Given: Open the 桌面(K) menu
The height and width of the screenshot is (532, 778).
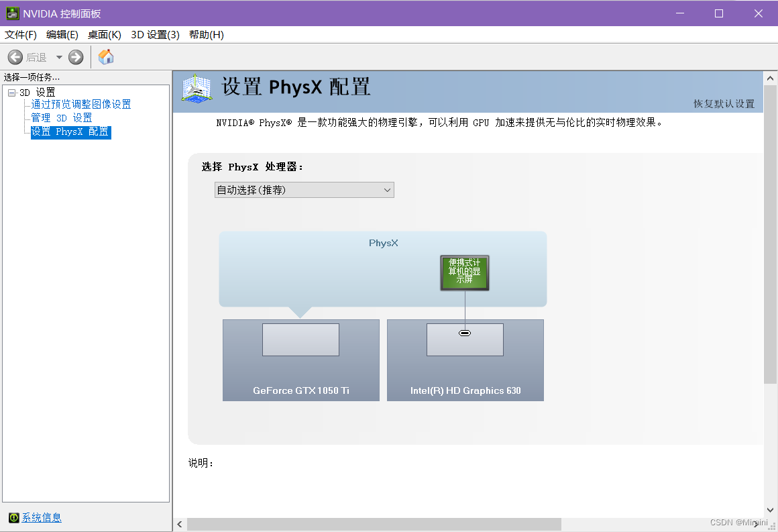Looking at the screenshot, I should [x=104, y=35].
